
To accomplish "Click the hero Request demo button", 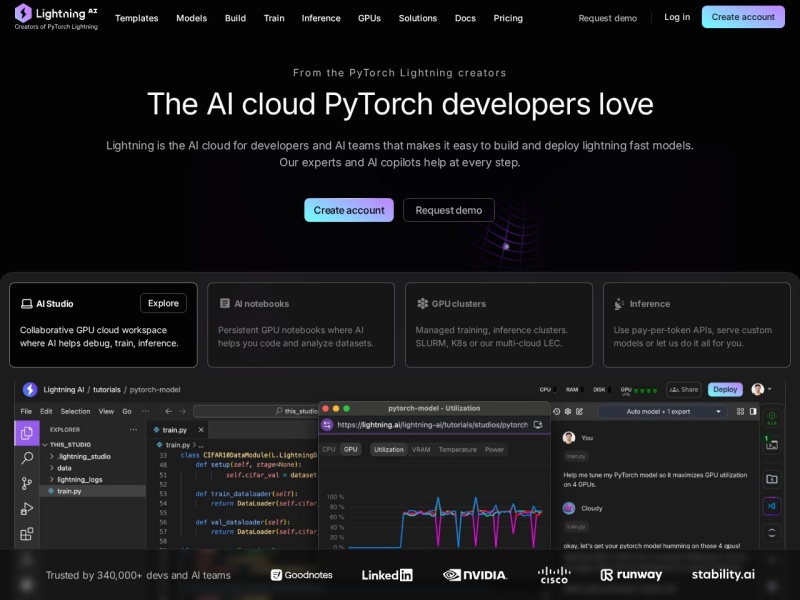I will (448, 210).
